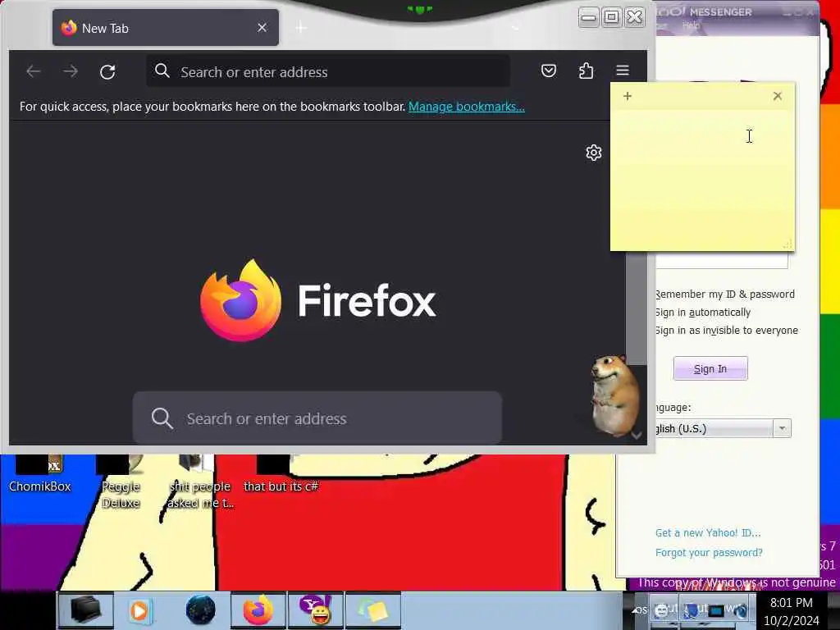Screen dimensions: 840x630
Task: Open the Firefox hamburger application menu
Action: click(x=623, y=71)
